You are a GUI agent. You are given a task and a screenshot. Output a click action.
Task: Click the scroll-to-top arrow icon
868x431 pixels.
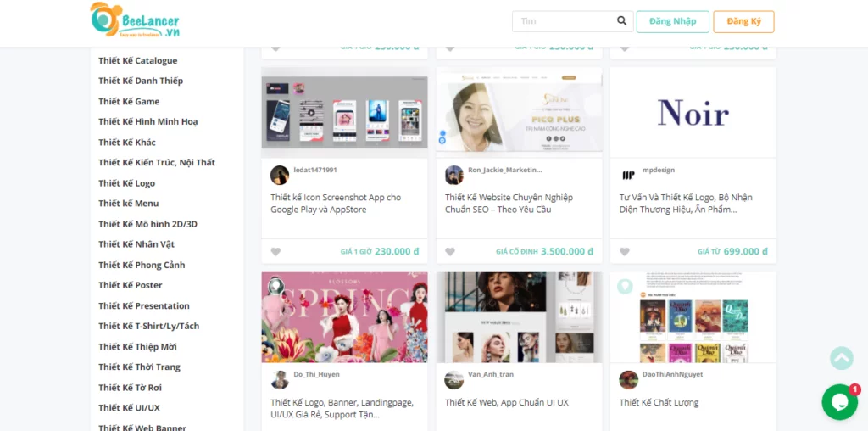842,358
